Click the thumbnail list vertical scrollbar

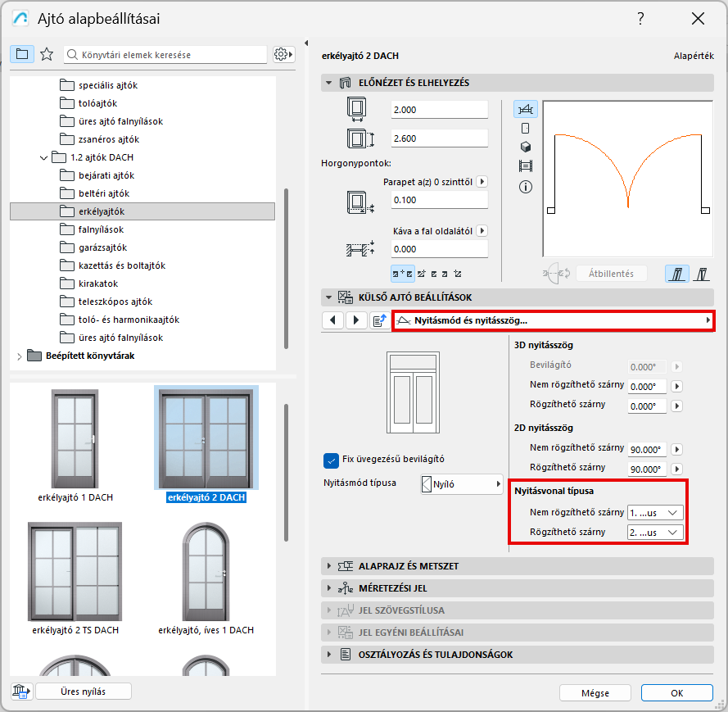[x=286, y=472]
